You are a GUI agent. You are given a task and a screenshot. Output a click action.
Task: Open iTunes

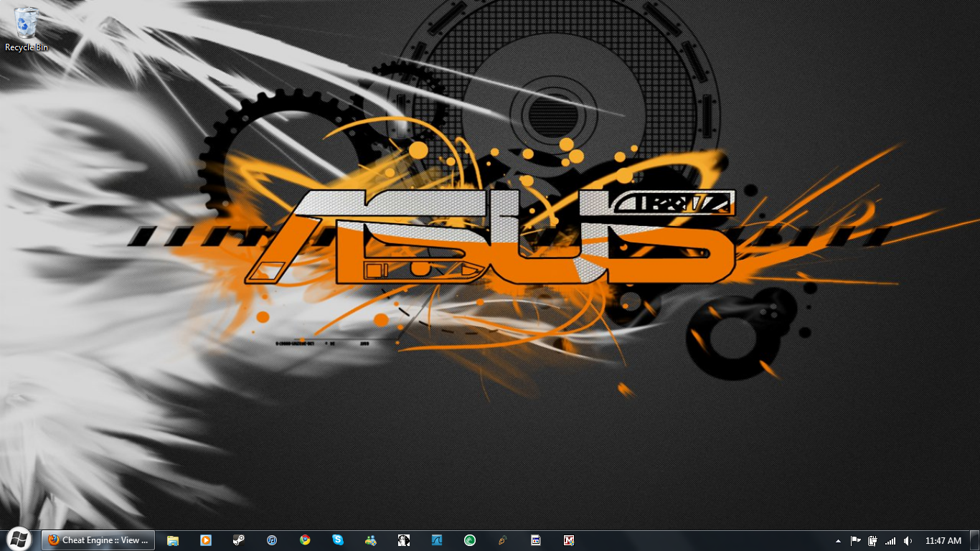tap(272, 540)
